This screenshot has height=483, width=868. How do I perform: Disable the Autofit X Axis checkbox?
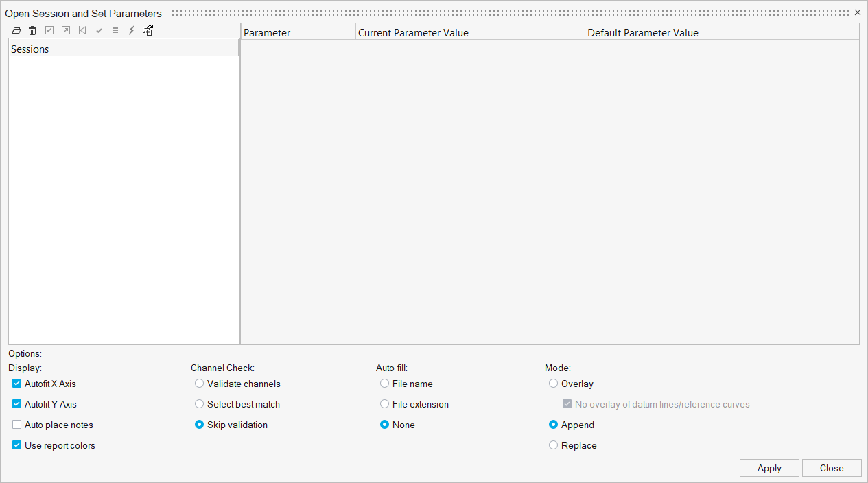coord(17,384)
